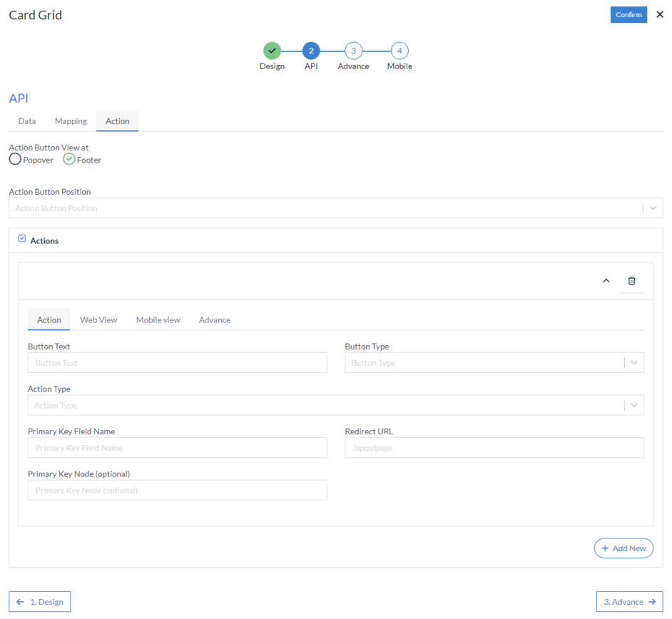
Task: Click the Confirm button
Action: [x=628, y=14]
